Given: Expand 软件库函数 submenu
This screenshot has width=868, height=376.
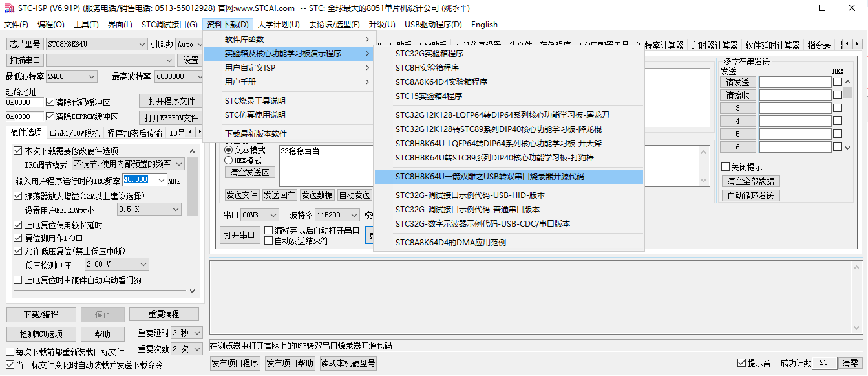Looking at the screenshot, I should (289, 39).
